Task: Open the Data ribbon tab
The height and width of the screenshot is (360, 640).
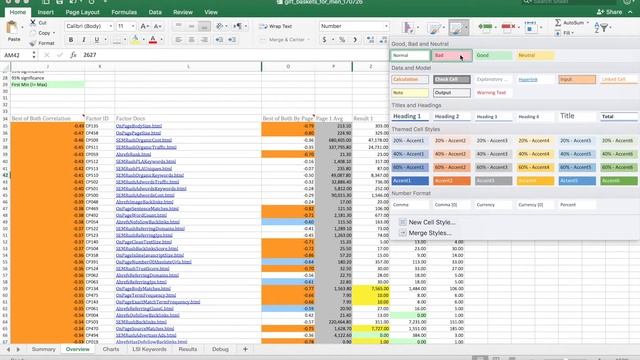Action: pyautogui.click(x=155, y=12)
